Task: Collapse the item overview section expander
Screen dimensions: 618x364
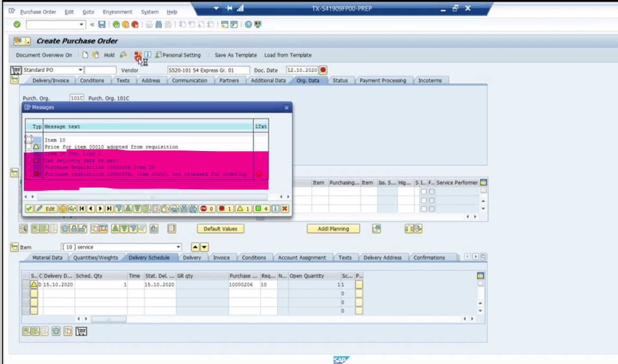Action: point(14,172)
